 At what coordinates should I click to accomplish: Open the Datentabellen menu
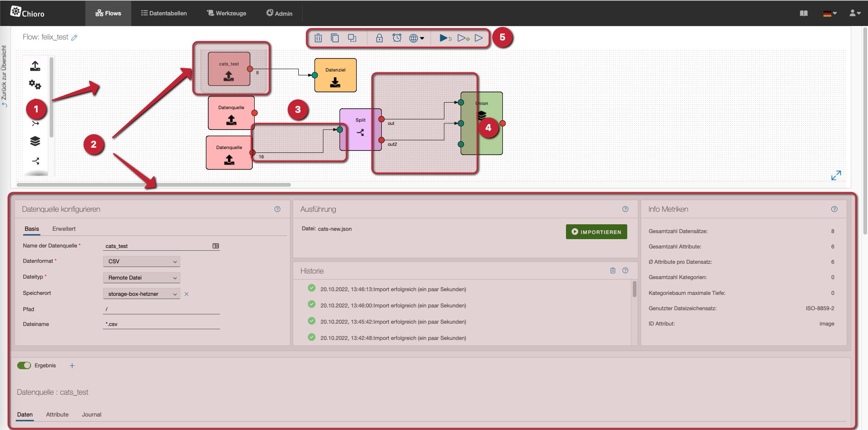coord(164,13)
